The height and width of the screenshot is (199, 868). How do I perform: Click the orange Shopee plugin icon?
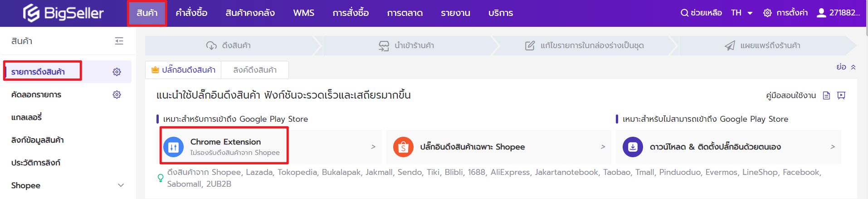[x=403, y=147]
